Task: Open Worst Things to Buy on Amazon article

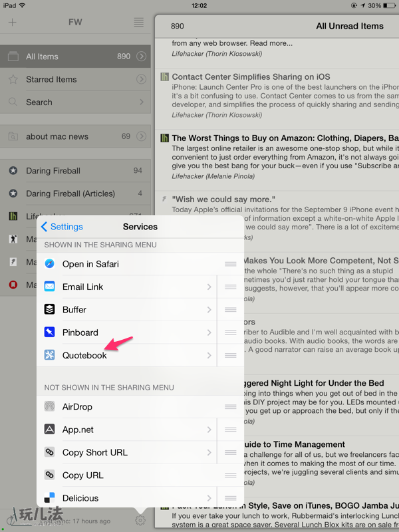Action: coord(277,160)
